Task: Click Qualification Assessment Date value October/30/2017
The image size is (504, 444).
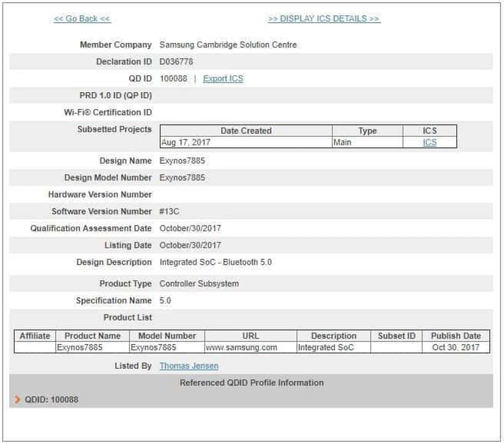Action: (x=190, y=228)
